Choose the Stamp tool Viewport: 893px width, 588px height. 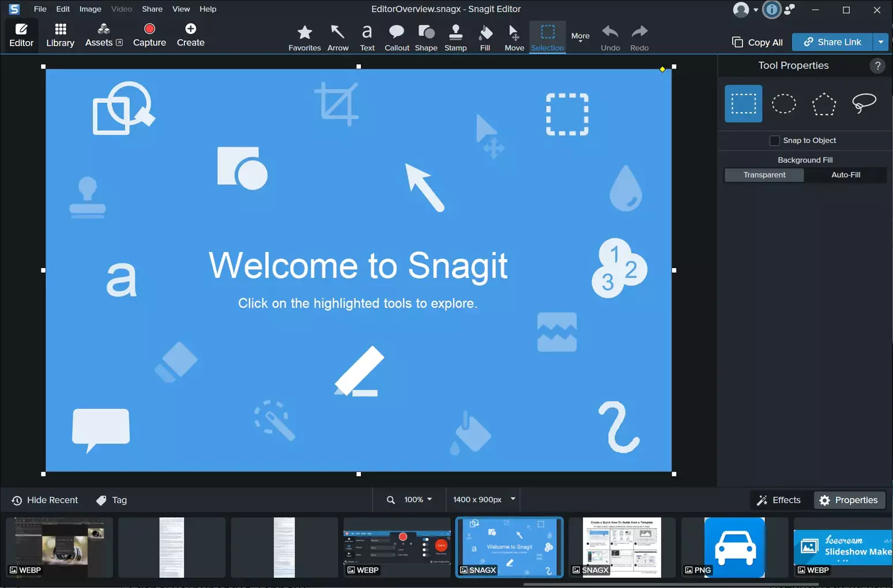(x=455, y=38)
